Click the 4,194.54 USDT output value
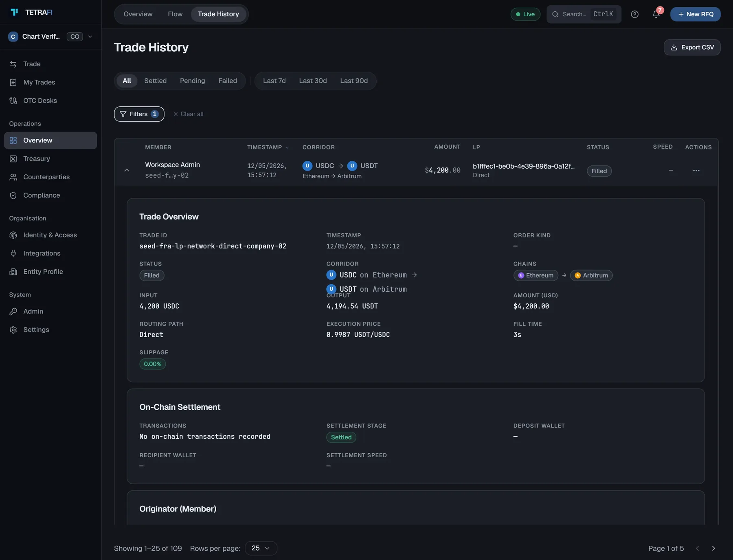 [x=352, y=306]
